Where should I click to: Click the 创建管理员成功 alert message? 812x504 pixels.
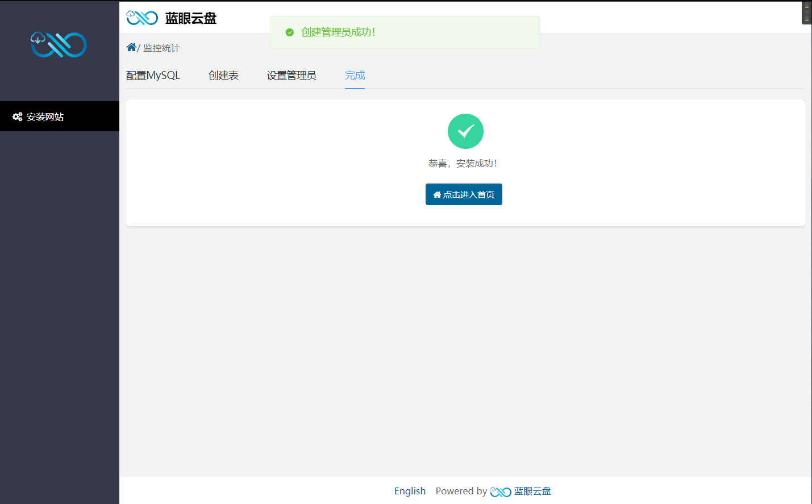pos(338,32)
